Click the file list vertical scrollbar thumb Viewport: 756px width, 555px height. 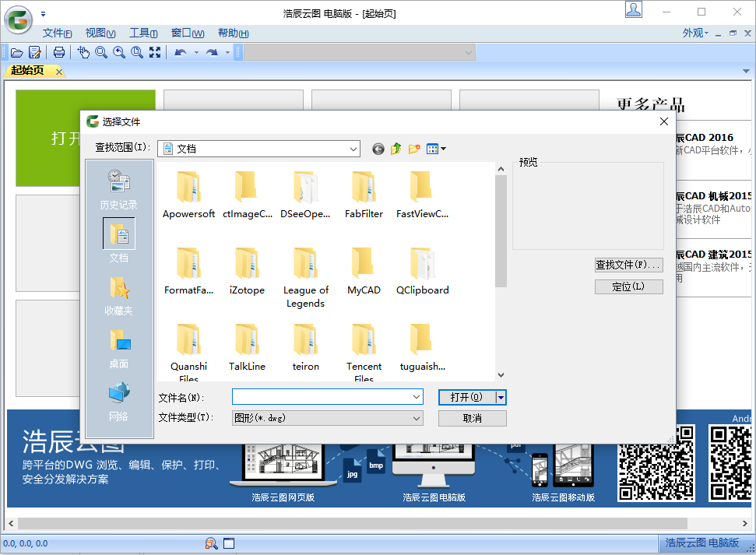(501, 231)
